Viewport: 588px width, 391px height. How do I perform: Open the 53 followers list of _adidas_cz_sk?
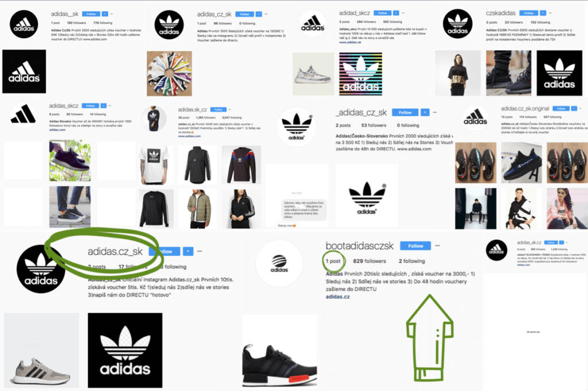[x=373, y=125]
